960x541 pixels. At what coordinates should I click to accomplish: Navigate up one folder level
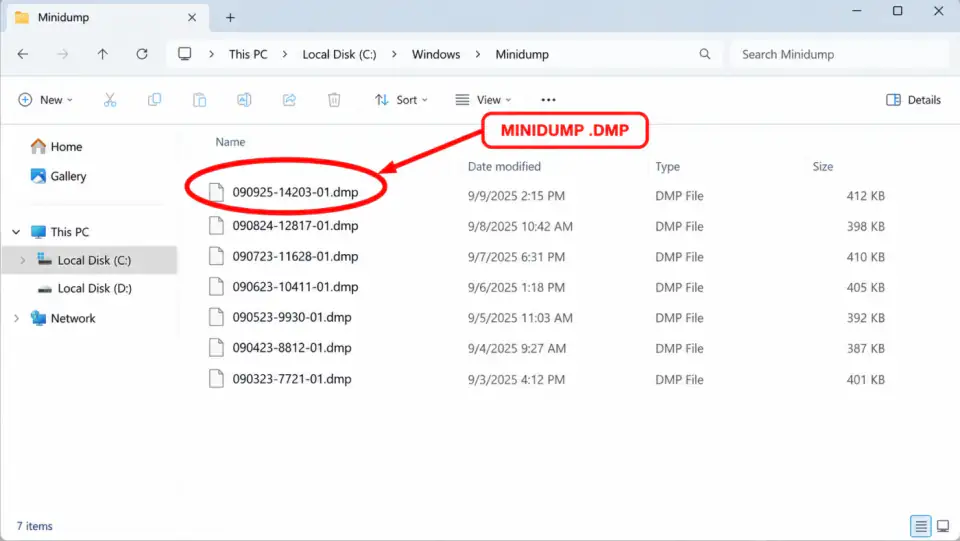[102, 54]
